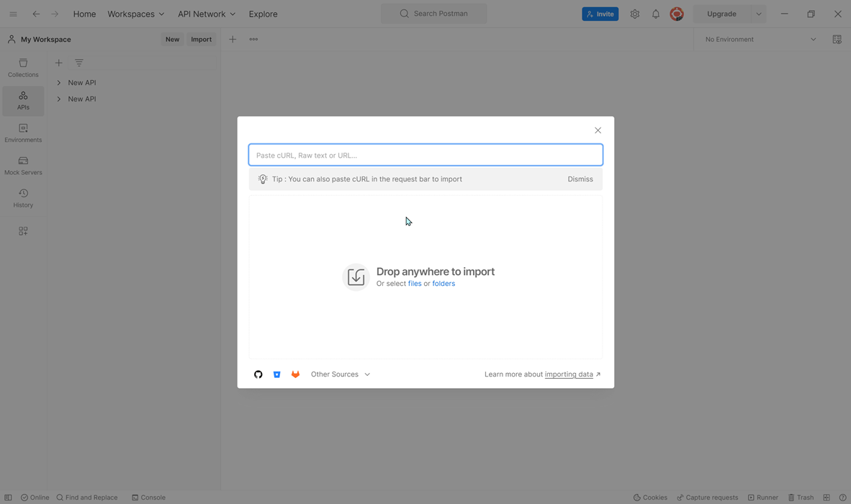Open the notifications bell

(x=656, y=14)
